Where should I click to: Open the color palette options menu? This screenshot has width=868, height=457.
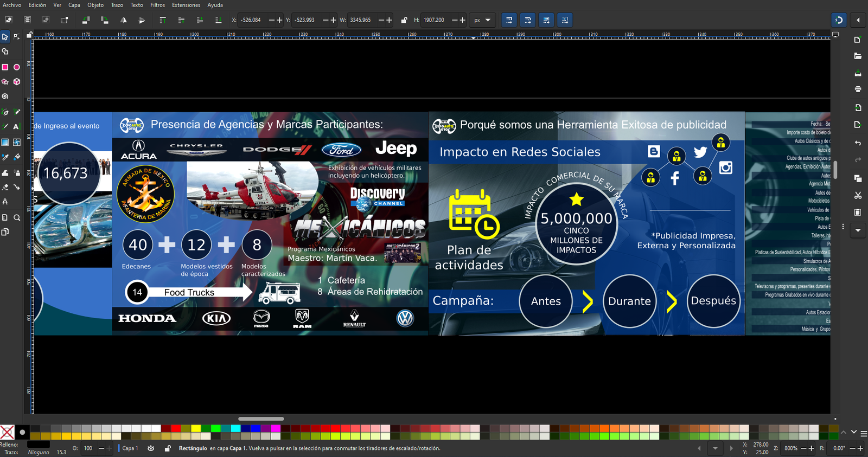click(x=864, y=433)
